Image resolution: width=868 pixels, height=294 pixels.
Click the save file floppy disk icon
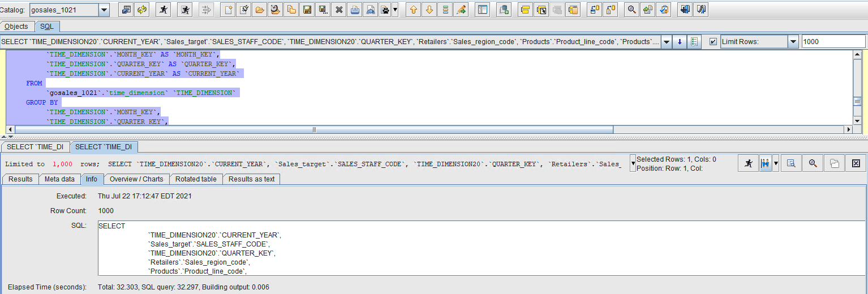coord(307,10)
